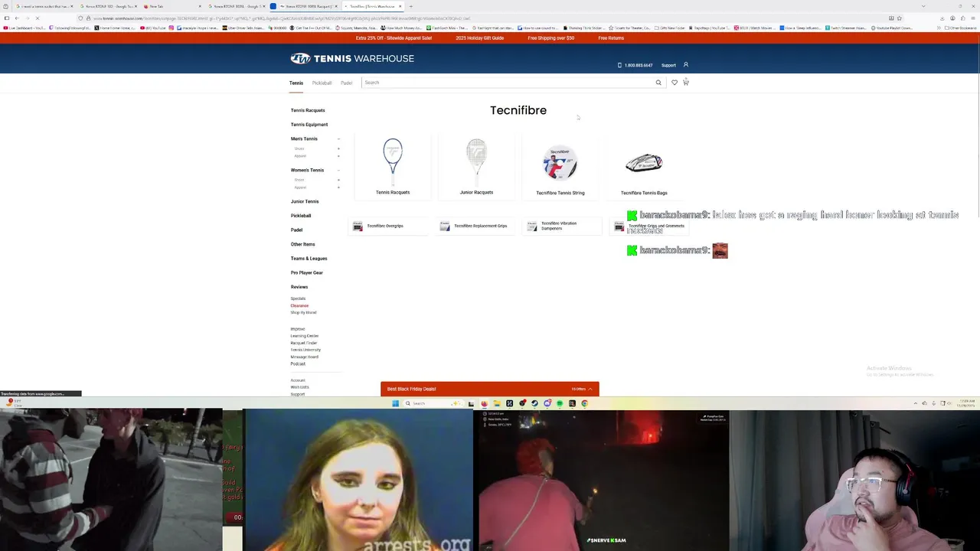Open the Tecnifibre Vibration Dampeners card

coord(561,226)
